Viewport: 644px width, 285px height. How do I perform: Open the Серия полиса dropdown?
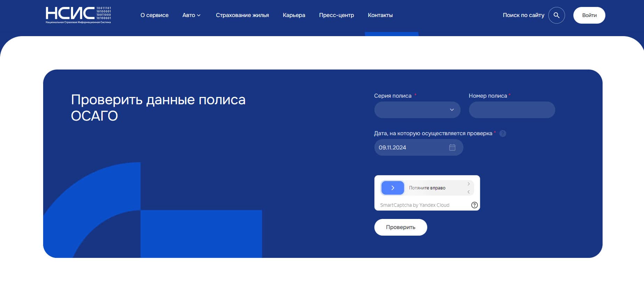coord(417,110)
